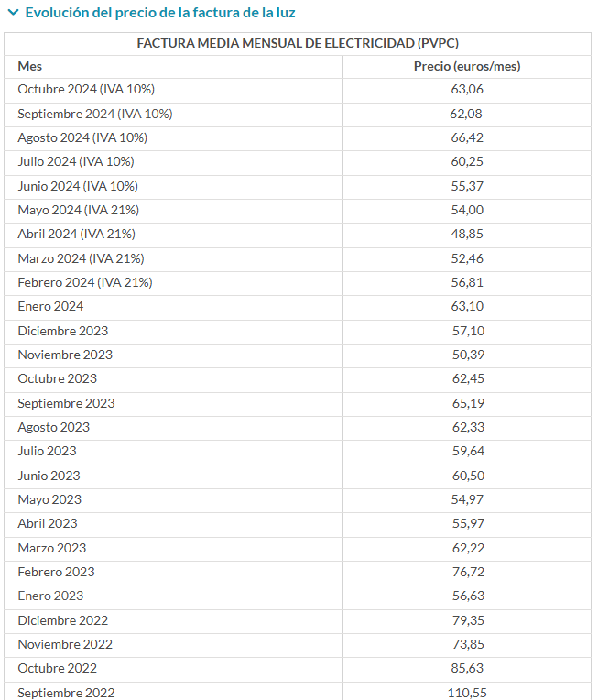Click the Junio 2023 row label

coord(49,476)
